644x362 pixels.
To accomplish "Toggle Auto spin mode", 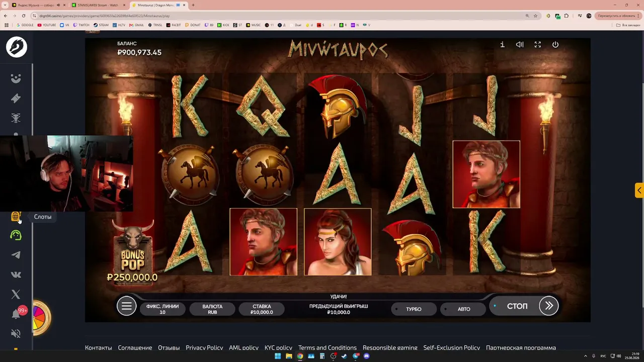I will pyautogui.click(x=463, y=309).
